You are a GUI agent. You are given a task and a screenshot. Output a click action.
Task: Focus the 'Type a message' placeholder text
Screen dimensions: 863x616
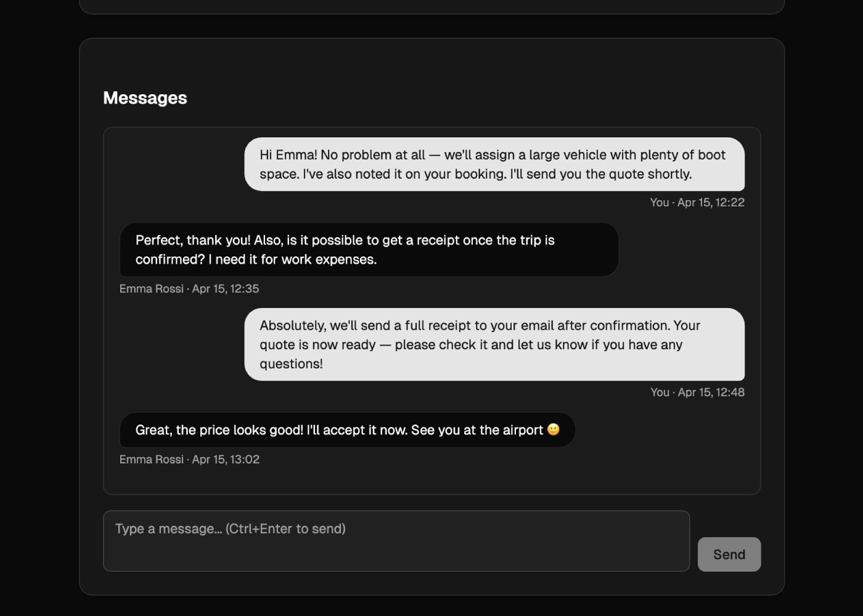pyautogui.click(x=229, y=529)
